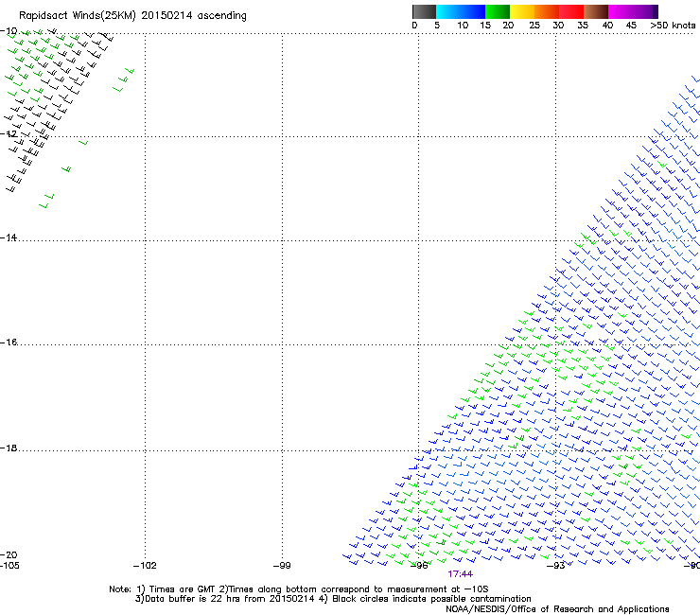Click the '40' label under the color bar
This screenshot has height=615, width=700.
coord(607,26)
